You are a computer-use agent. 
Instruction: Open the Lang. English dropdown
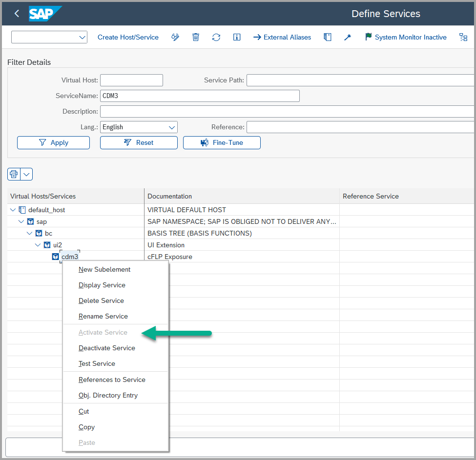pos(172,127)
